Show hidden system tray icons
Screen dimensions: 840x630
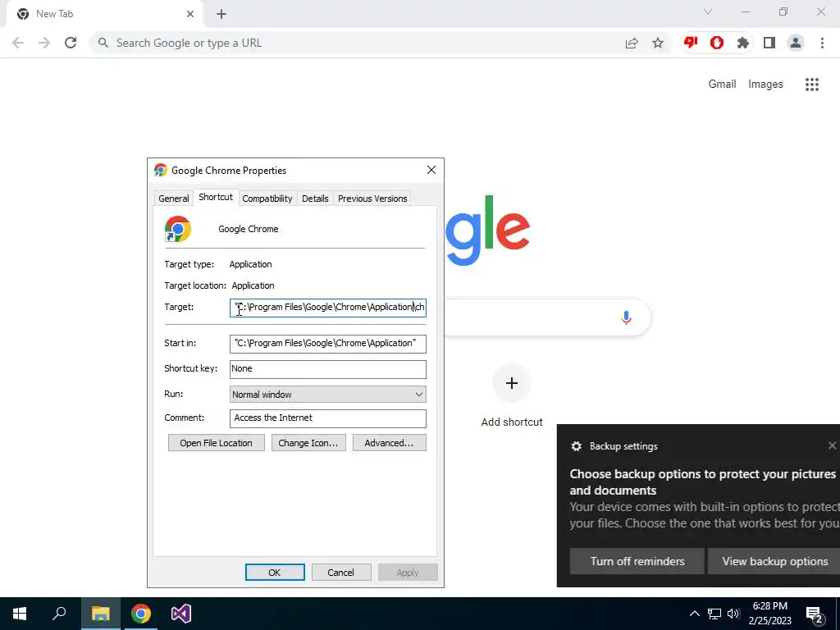(694, 614)
